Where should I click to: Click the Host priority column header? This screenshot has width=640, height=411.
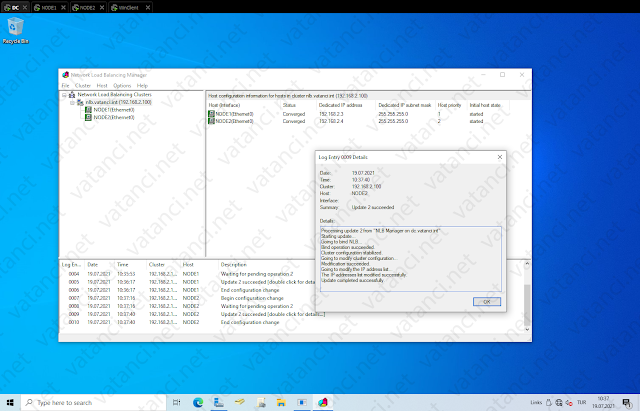(x=451, y=105)
